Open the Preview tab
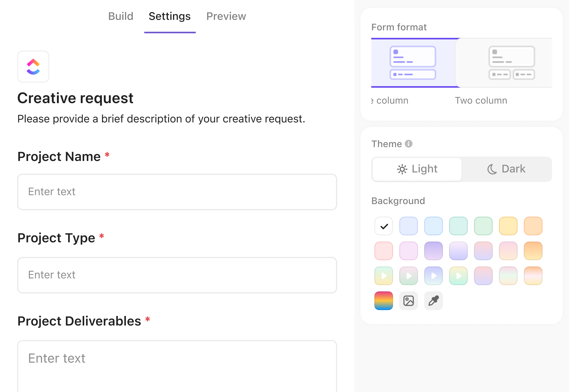This screenshot has width=569, height=392. pos(226,16)
